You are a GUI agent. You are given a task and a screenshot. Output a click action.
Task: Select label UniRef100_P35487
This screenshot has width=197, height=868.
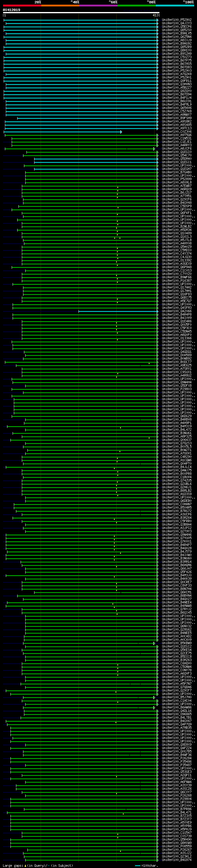[x=177, y=765]
